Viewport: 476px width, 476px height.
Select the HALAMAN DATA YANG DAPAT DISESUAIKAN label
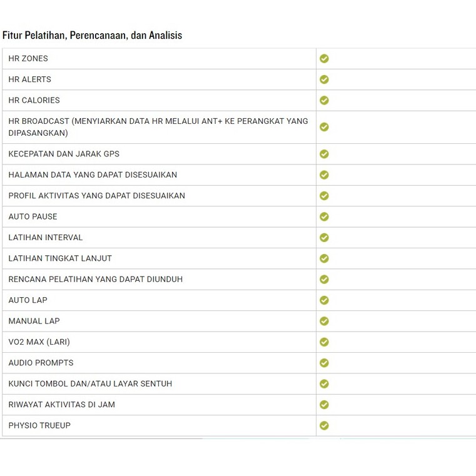pyautogui.click(x=93, y=175)
